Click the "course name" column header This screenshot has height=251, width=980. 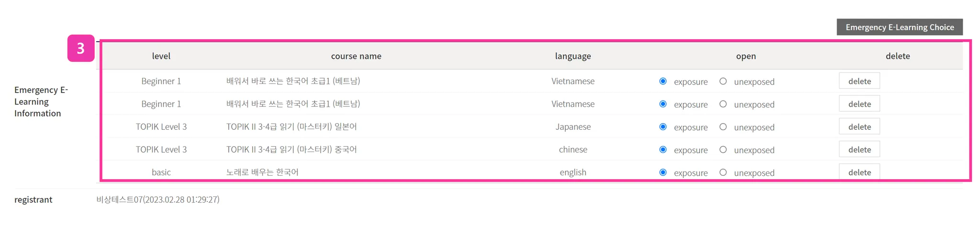pos(356,56)
